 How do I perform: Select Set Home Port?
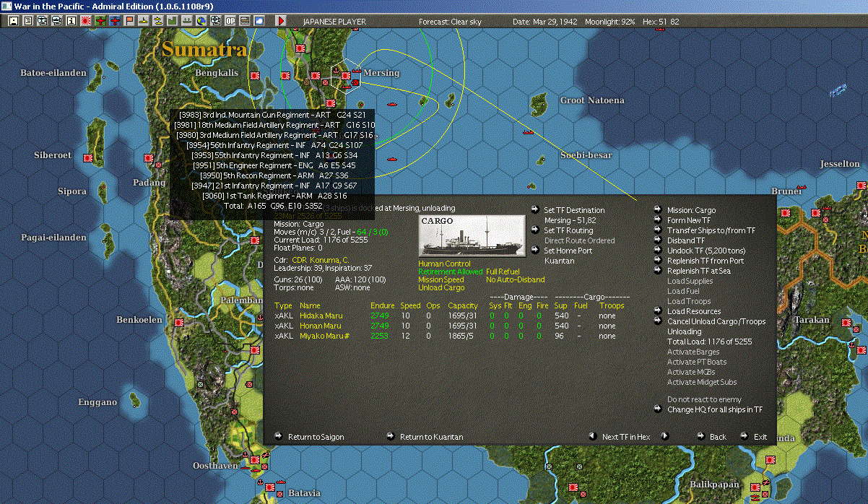click(567, 251)
